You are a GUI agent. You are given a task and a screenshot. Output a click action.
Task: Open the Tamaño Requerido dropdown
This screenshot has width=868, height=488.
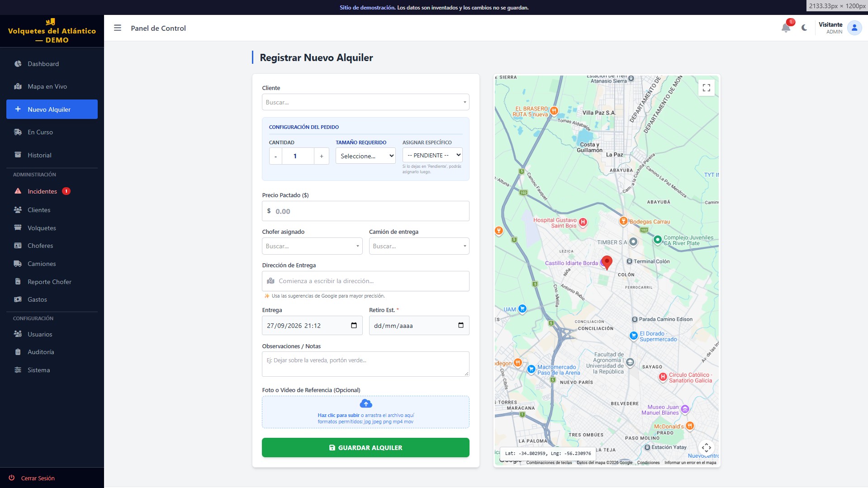[365, 156]
